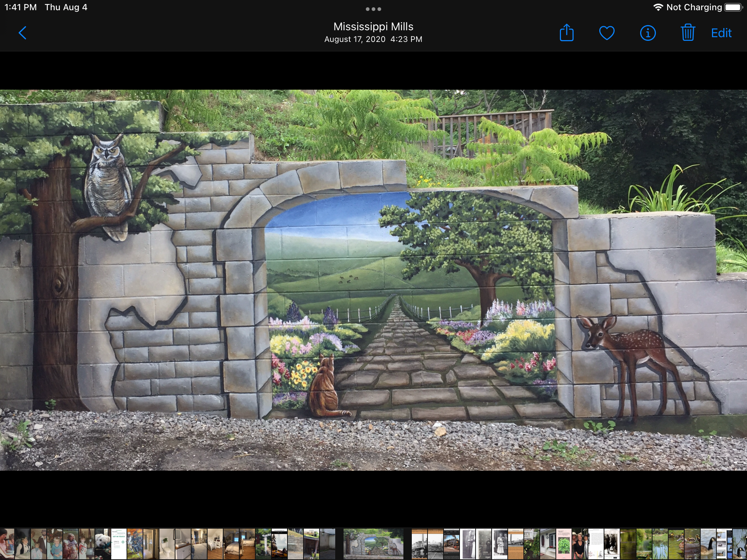Image resolution: width=747 pixels, height=560 pixels.
Task: Go back using the left chevron arrow
Action: 22,33
